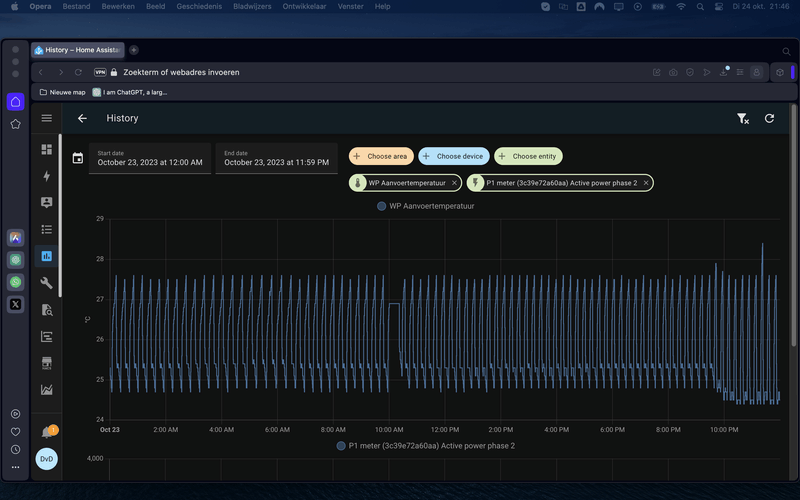The height and width of the screenshot is (500, 800).
Task: Click the Start date field
Action: tap(150, 158)
